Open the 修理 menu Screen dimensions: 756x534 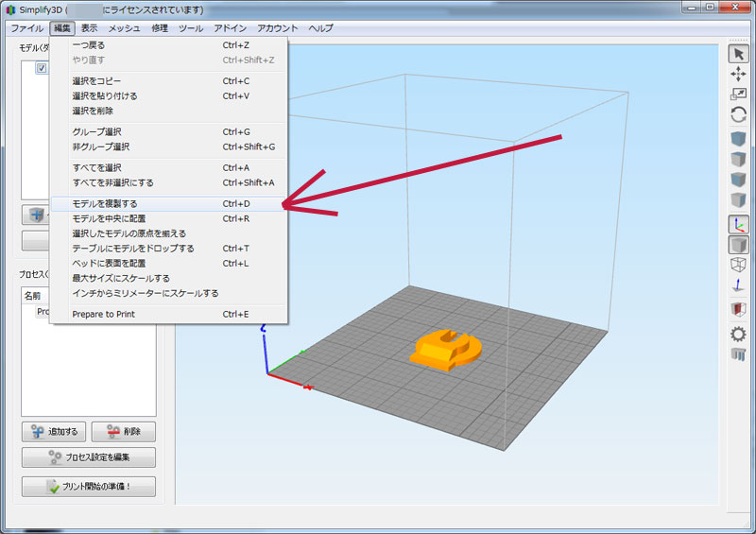[160, 28]
